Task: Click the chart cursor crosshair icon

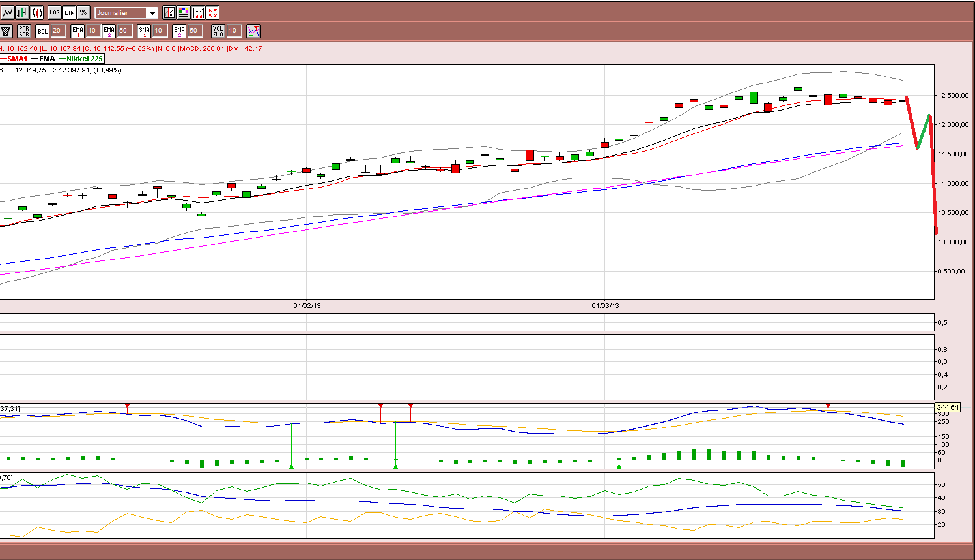Action: pyautogui.click(x=169, y=12)
